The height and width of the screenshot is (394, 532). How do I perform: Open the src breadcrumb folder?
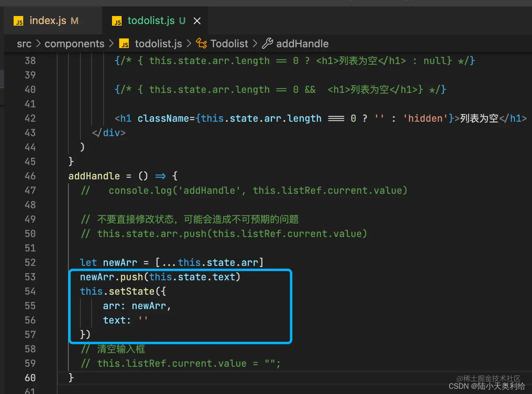point(24,44)
